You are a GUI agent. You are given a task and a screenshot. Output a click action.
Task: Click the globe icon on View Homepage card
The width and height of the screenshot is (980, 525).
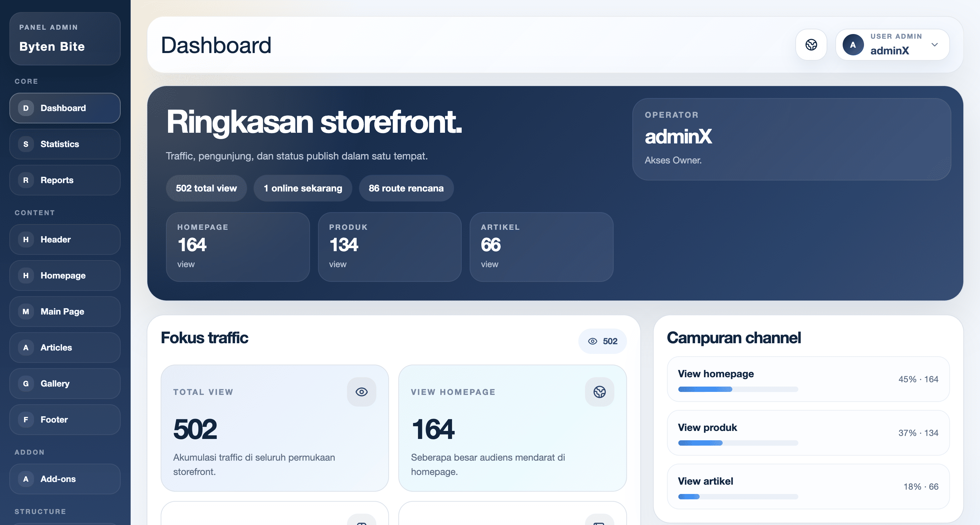pos(600,392)
